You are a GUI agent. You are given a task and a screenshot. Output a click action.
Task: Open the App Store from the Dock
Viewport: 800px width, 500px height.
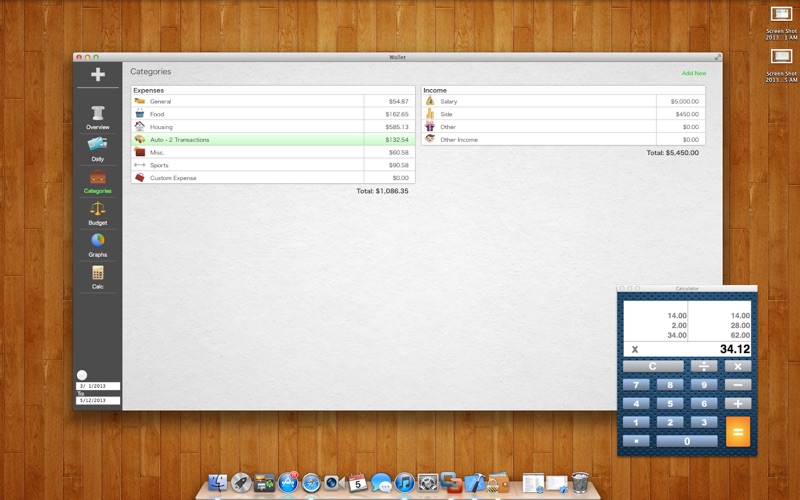pyautogui.click(x=288, y=482)
